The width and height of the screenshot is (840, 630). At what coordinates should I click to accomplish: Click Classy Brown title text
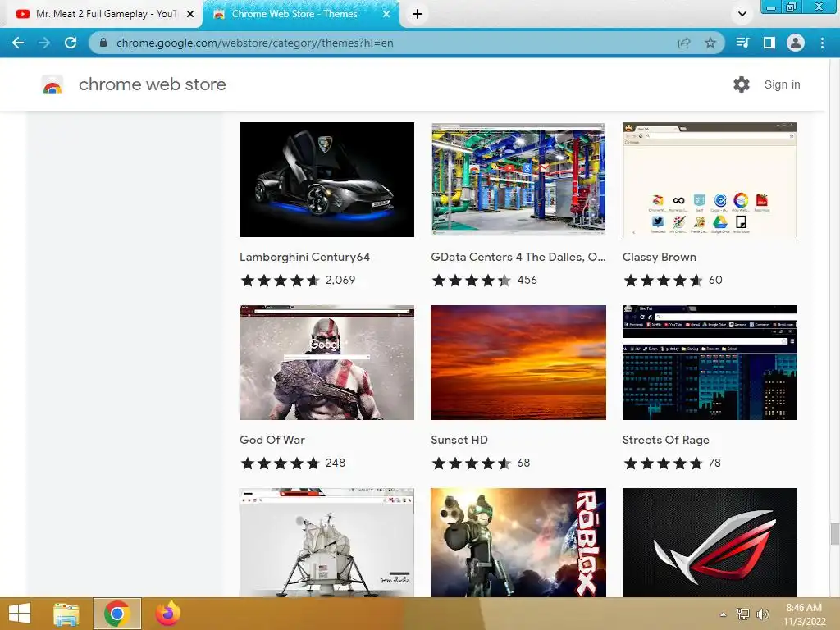660,257
